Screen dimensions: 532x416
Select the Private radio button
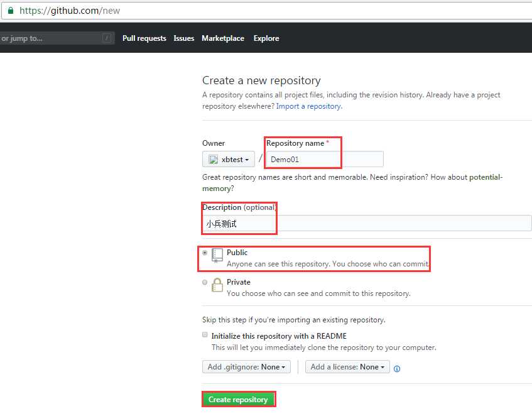coord(205,282)
